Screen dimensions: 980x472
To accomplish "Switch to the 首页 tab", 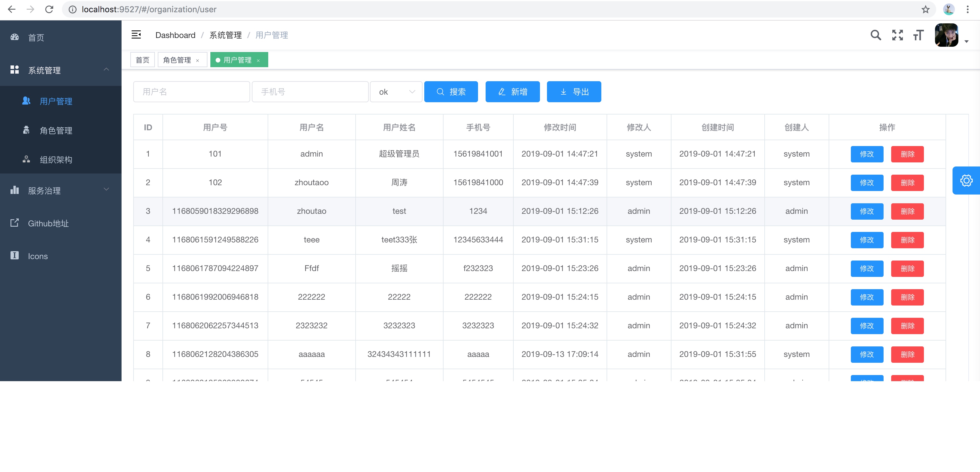I will tap(142, 60).
